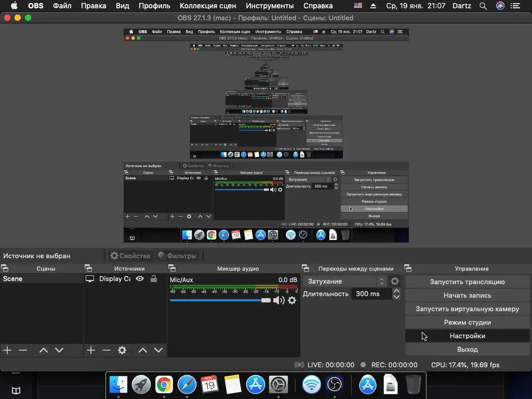532x399 pixels.
Task: Open Notification Center list icon
Action: pos(515,6)
